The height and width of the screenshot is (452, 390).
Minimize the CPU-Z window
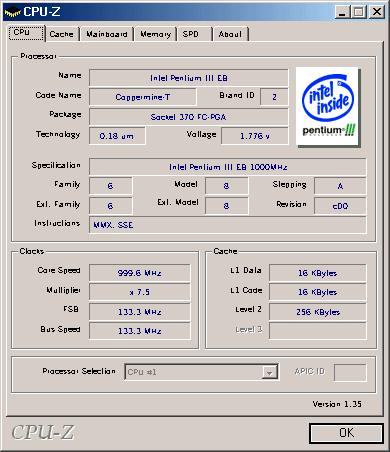click(342, 12)
